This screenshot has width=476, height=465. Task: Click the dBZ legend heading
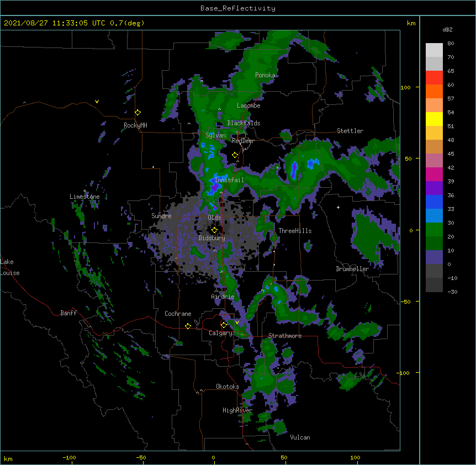[x=447, y=30]
